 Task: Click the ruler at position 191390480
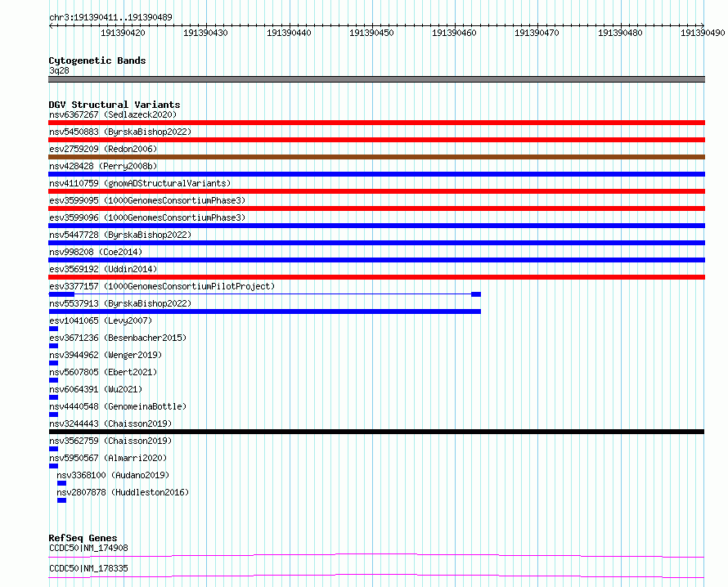tap(620, 33)
